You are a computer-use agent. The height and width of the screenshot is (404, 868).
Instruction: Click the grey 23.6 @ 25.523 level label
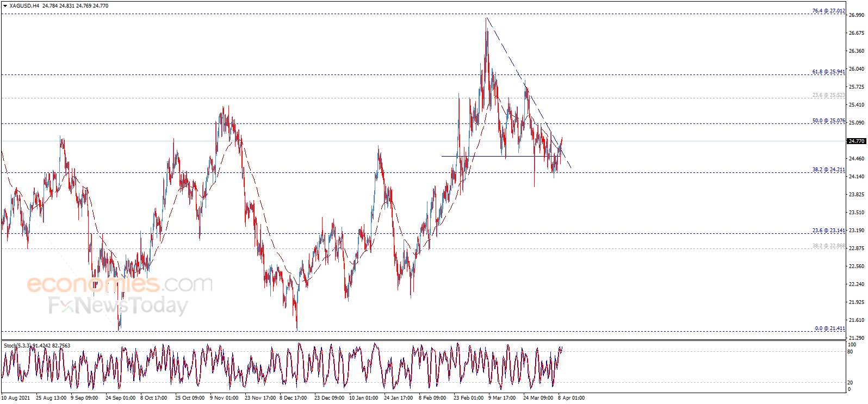pos(828,95)
